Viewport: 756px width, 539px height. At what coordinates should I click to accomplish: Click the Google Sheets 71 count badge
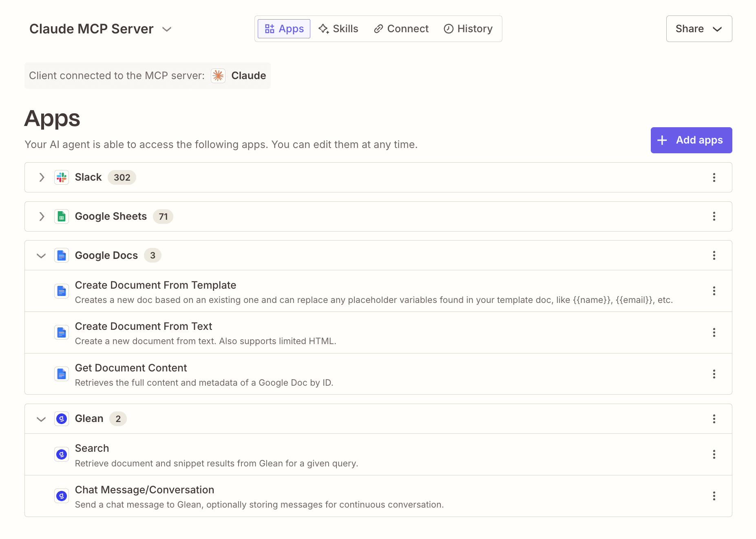click(163, 216)
